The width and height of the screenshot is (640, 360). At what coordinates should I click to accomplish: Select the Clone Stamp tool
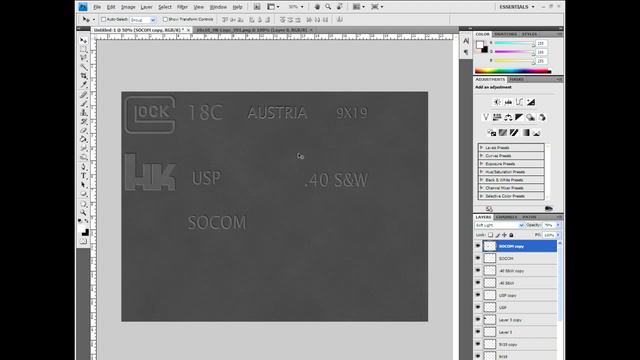point(83,113)
